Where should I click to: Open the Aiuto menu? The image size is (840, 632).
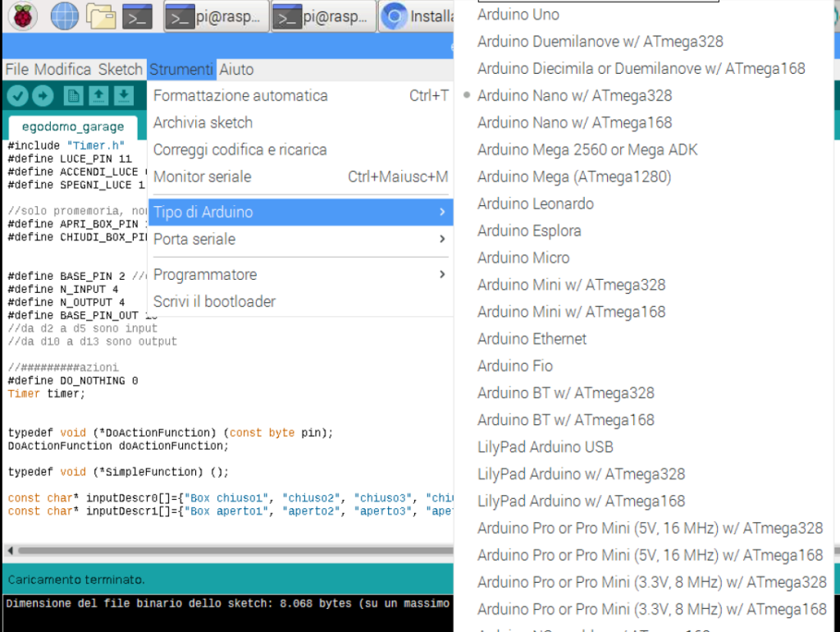236,70
